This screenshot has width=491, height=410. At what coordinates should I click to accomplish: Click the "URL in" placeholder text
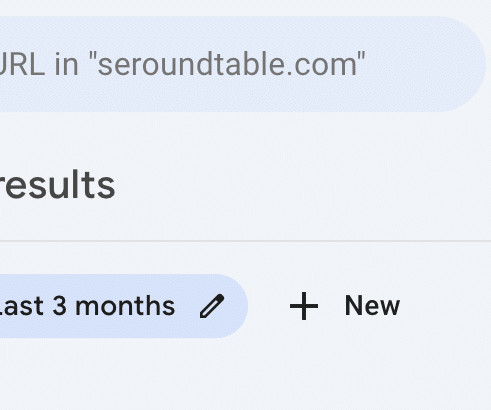tap(39, 64)
